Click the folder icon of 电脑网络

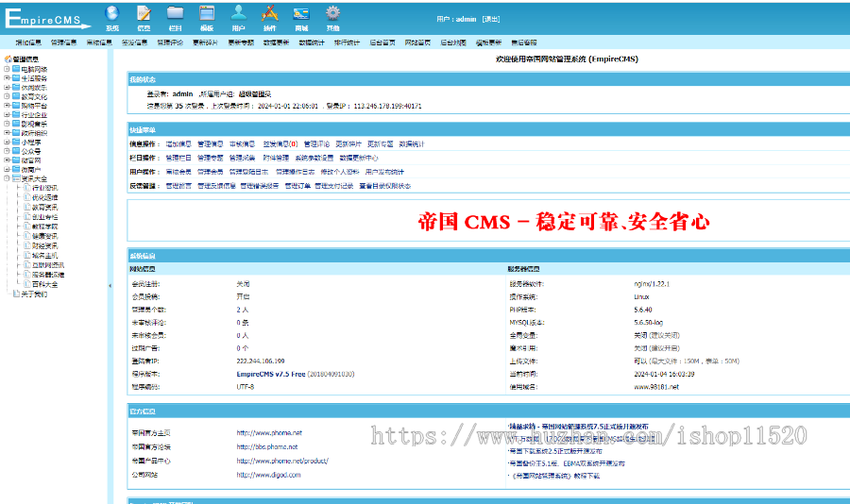pyautogui.click(x=16, y=69)
